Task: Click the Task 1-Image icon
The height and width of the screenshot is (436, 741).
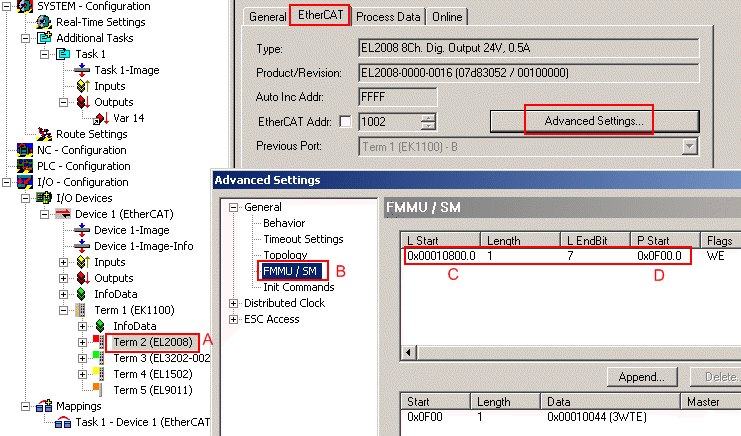Action: (x=82, y=70)
